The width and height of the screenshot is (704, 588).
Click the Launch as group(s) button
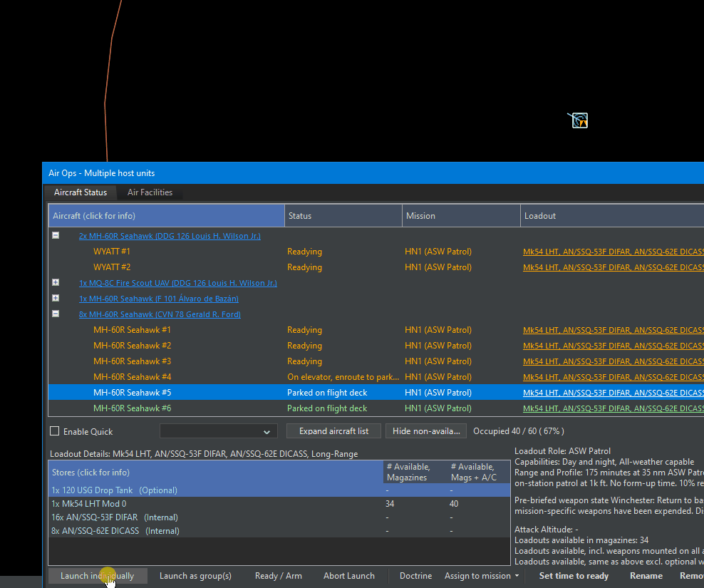click(x=195, y=576)
